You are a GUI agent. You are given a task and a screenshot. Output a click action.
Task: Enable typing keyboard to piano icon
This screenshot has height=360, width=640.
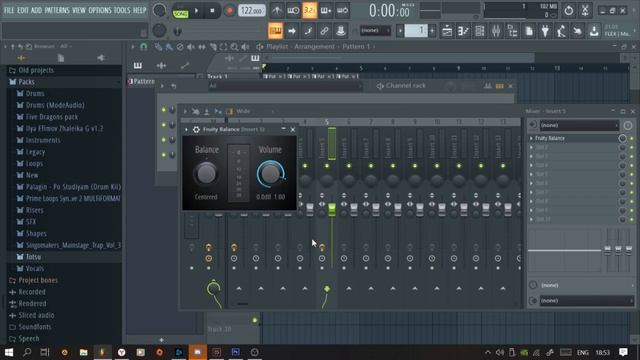point(276,31)
